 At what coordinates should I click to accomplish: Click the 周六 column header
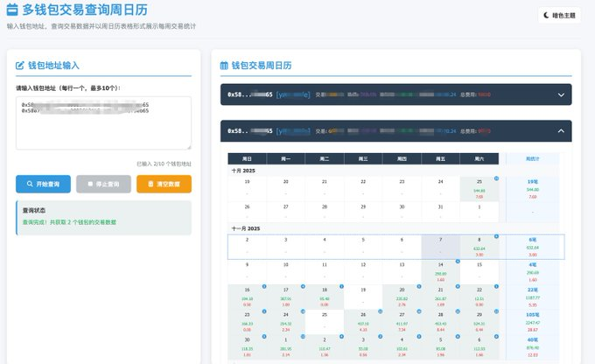coord(479,158)
